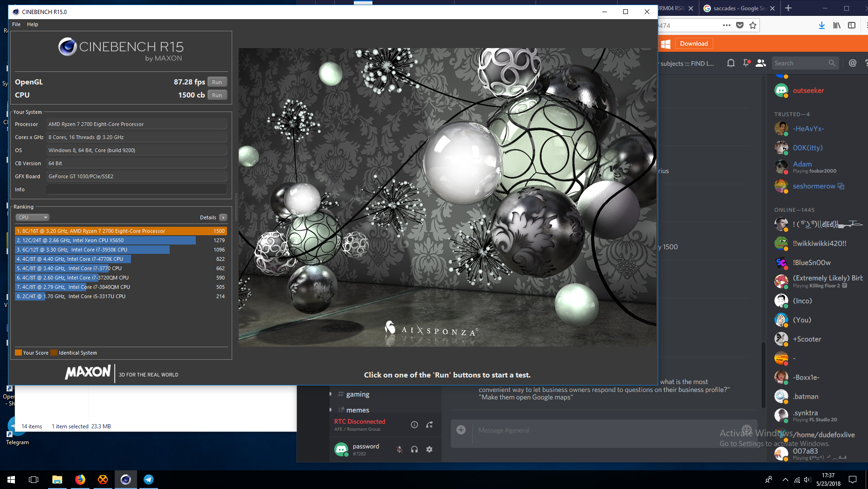Open Discord notification bell settings
Image resolution: width=868 pixels, height=489 pixels.
point(731,63)
